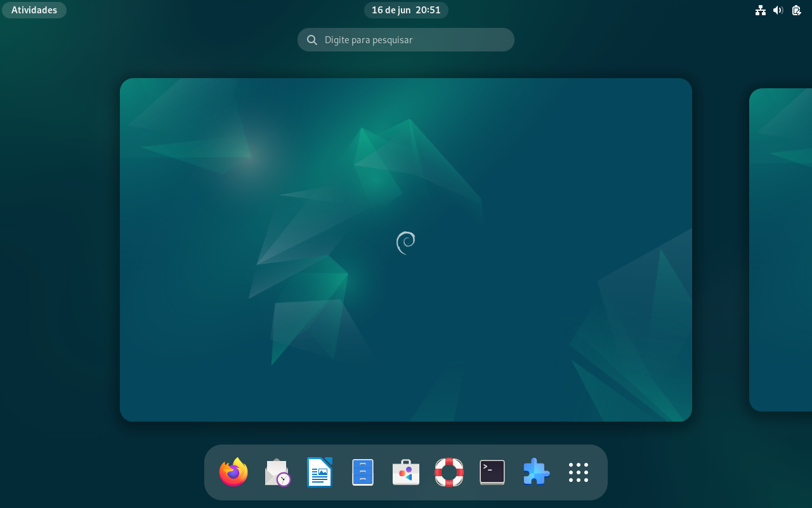The height and width of the screenshot is (508, 812).
Task: Open the Atividades overview
Action: tap(34, 10)
